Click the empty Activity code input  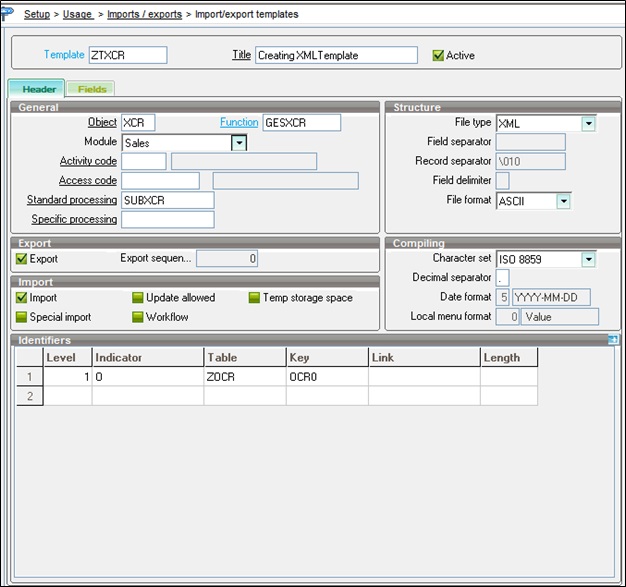click(x=144, y=161)
